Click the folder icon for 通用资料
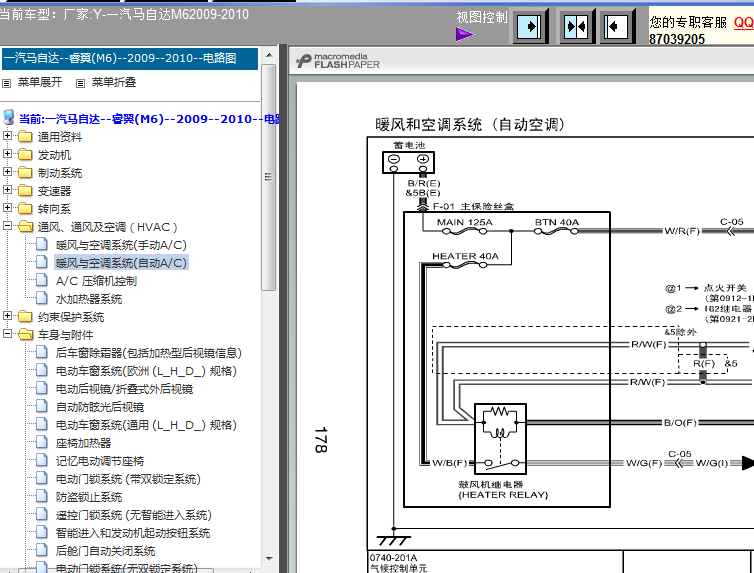The image size is (754, 573). tap(25, 137)
